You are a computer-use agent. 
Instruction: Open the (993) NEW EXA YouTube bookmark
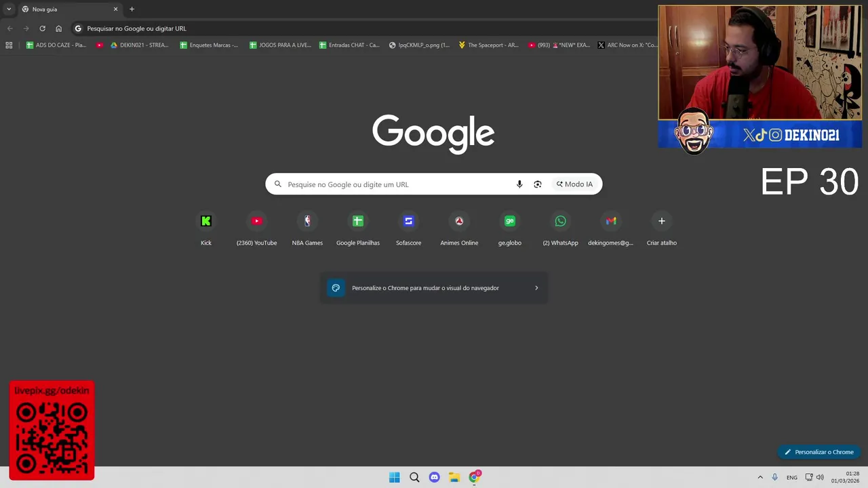tap(558, 45)
